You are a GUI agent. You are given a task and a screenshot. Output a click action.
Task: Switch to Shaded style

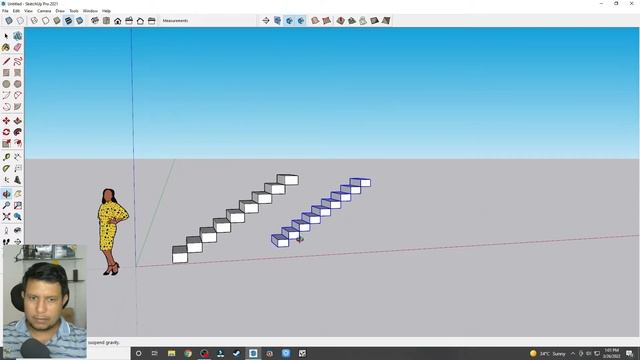(x=57, y=20)
